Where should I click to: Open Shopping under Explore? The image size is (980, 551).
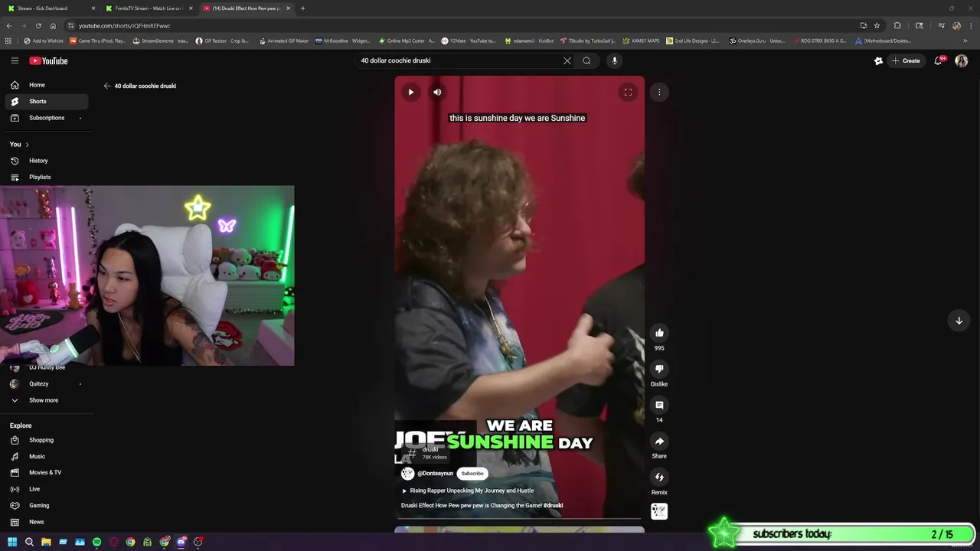coord(46,440)
